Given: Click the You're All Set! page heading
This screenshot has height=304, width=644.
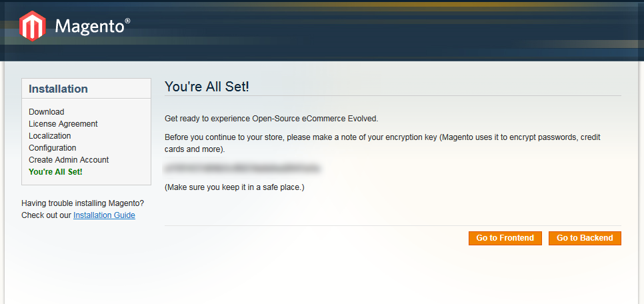Looking at the screenshot, I should [x=207, y=87].
